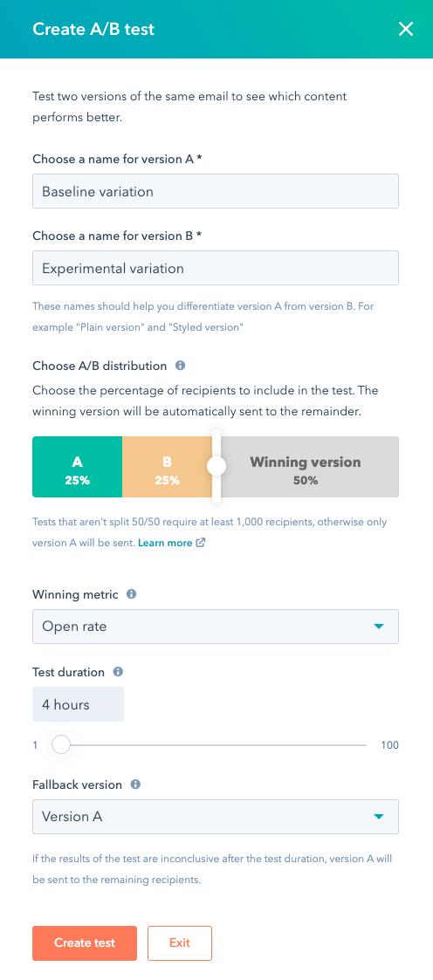Click the green A 25% segment
Viewport: 433px width, 980px height.
(x=78, y=467)
